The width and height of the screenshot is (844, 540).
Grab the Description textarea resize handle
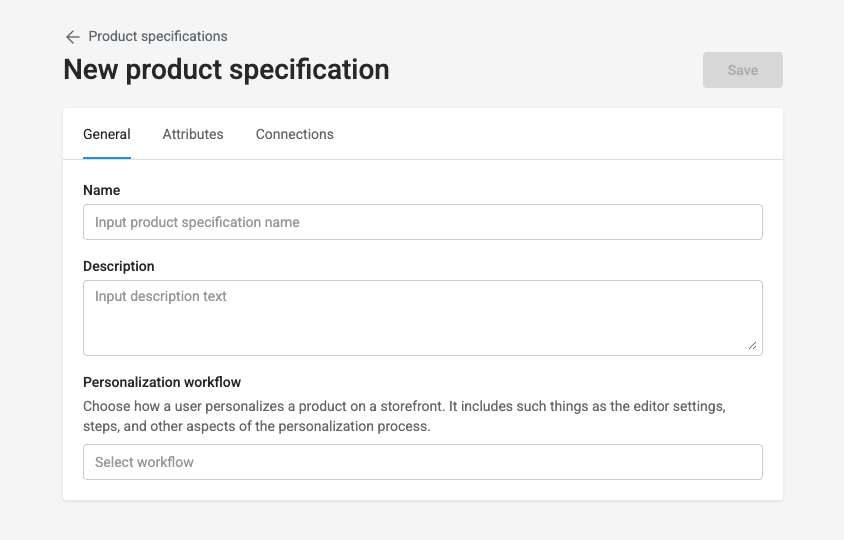tap(752, 345)
